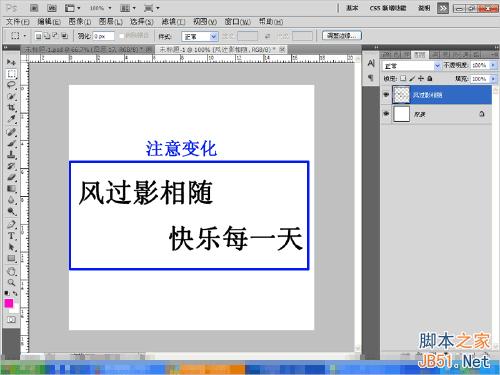Choose Add to Selection mode

tap(47, 36)
